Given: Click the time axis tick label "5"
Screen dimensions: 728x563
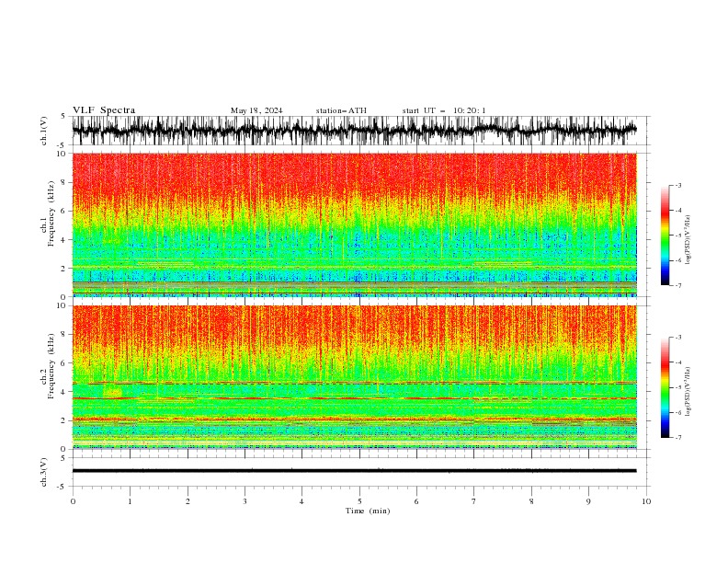Looking at the screenshot, I should click(359, 501).
